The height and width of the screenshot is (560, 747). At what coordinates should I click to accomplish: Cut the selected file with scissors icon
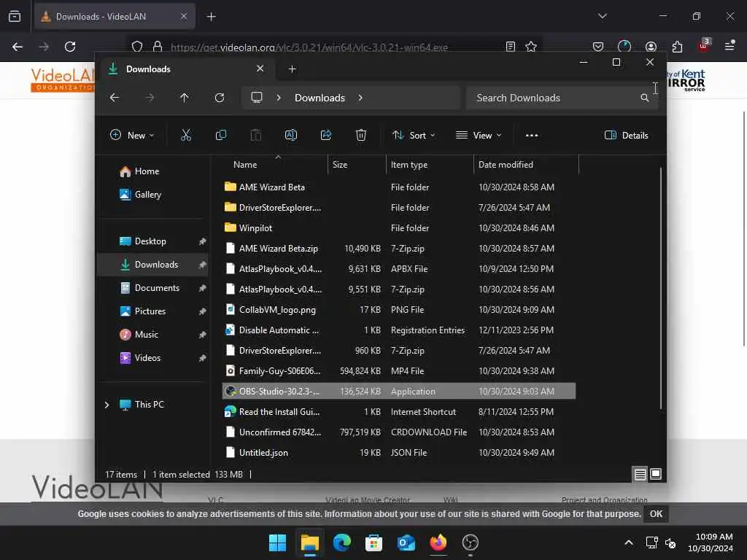click(x=186, y=135)
